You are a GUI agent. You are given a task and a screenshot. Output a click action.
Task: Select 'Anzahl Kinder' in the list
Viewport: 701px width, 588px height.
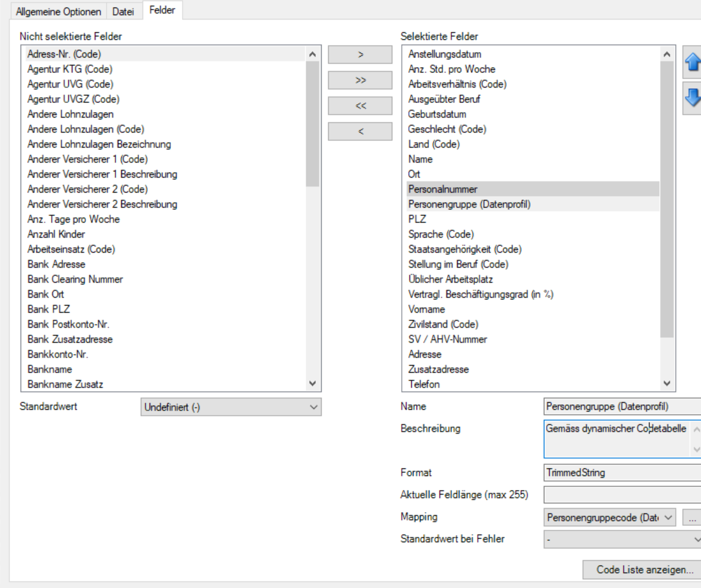[165, 234]
